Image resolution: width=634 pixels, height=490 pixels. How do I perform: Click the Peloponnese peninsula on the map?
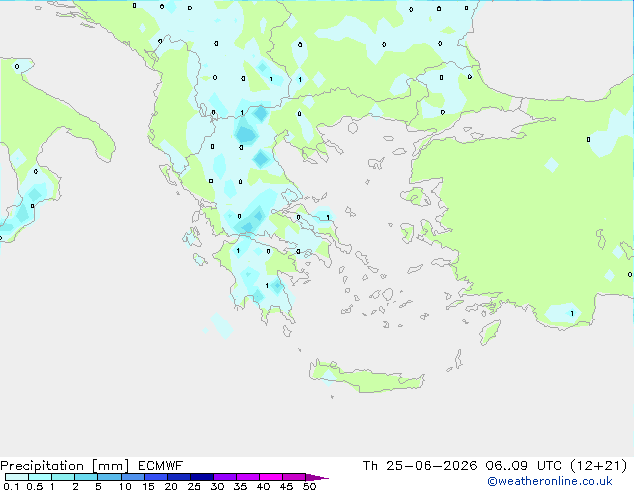coord(263,275)
